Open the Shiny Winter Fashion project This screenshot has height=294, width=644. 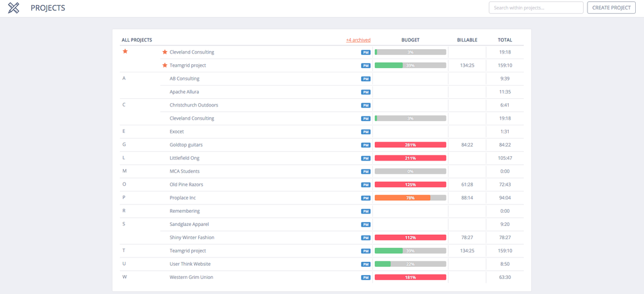click(x=192, y=237)
